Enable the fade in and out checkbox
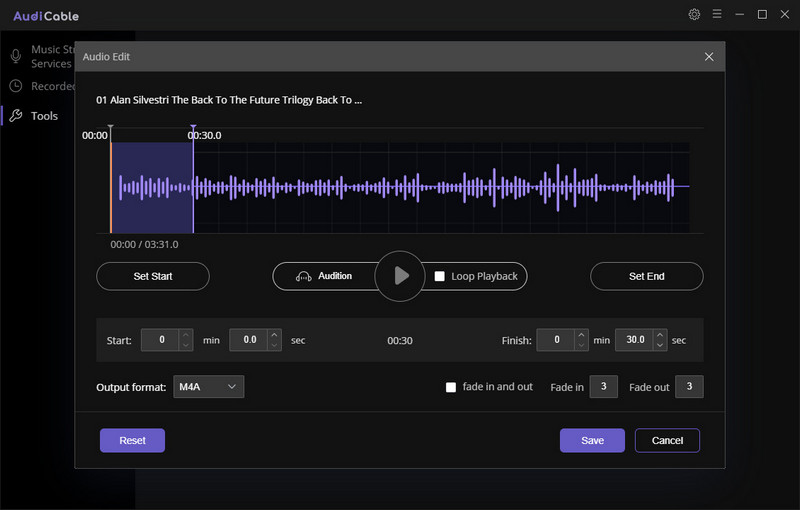Viewport: 800px width, 510px height. point(451,387)
